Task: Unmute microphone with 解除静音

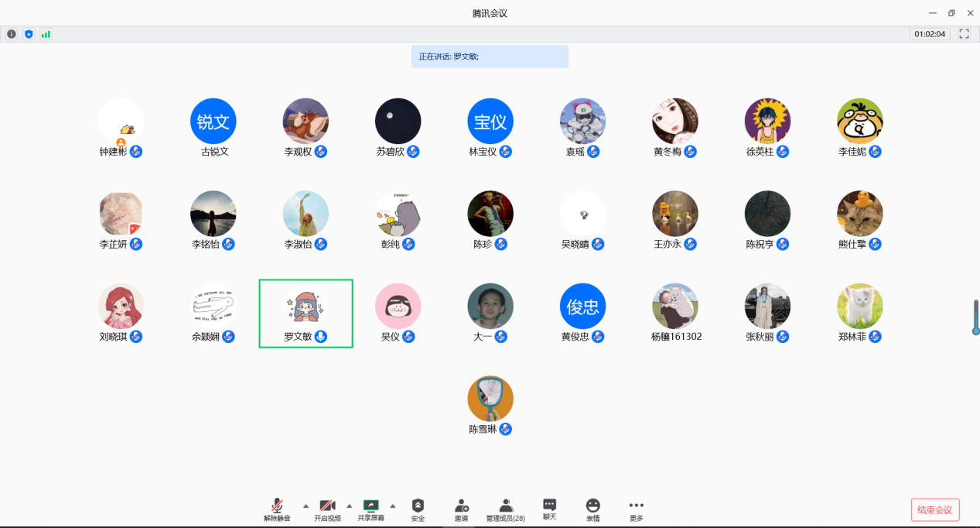Action: (x=277, y=509)
